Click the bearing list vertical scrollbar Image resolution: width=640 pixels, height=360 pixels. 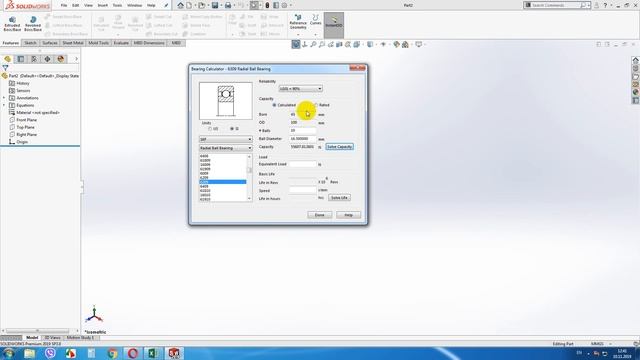[250, 178]
